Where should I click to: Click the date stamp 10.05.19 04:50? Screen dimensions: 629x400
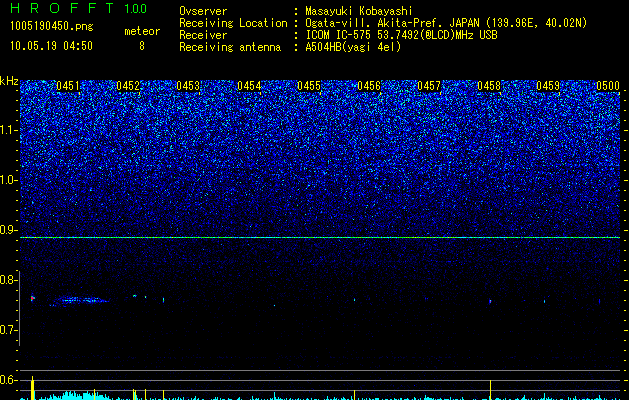coord(51,46)
